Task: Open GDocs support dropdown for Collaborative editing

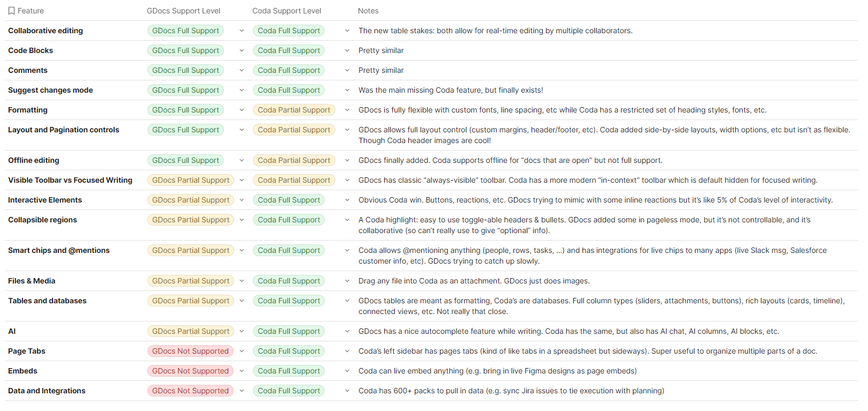Action: [x=242, y=31]
